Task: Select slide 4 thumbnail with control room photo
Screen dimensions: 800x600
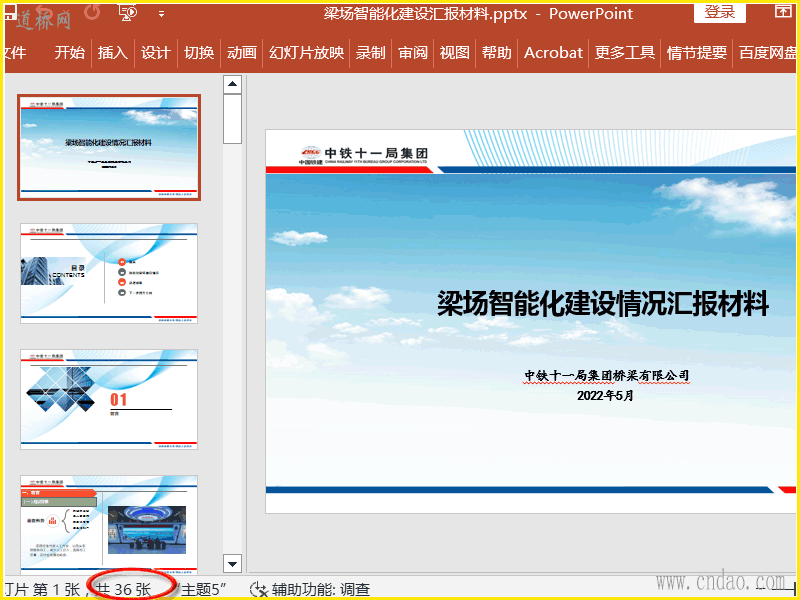Action: 109,524
